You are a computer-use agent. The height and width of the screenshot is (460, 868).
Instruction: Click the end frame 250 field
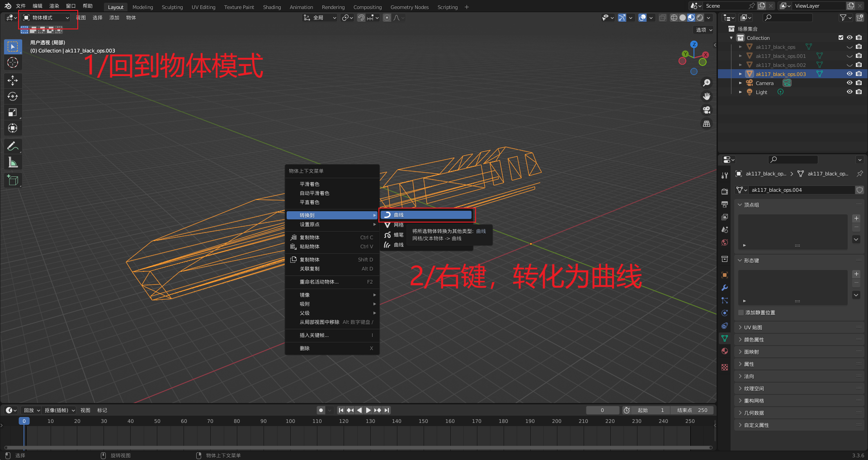[693, 410]
